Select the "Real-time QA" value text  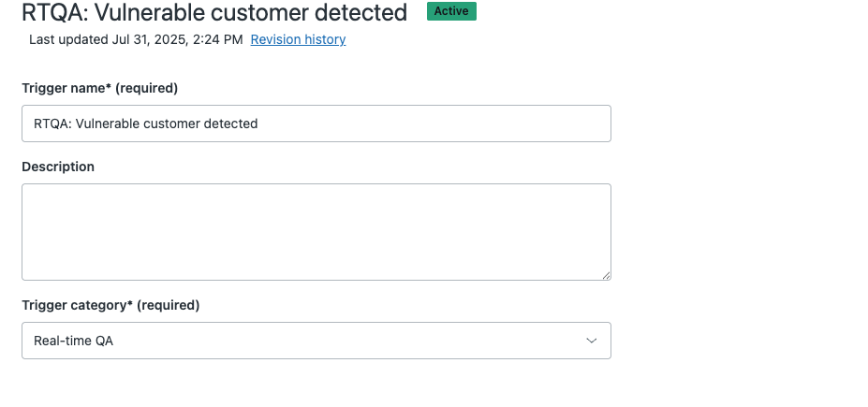(73, 341)
